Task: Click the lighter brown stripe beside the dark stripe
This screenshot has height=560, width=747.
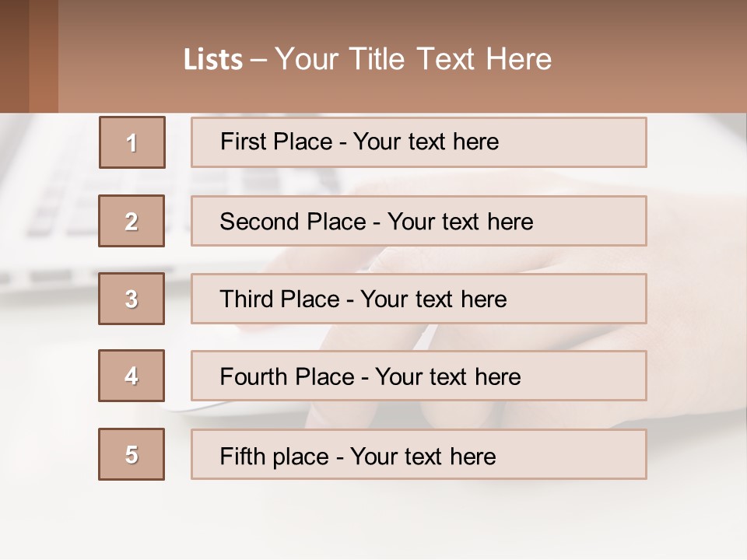Action: click(x=44, y=56)
